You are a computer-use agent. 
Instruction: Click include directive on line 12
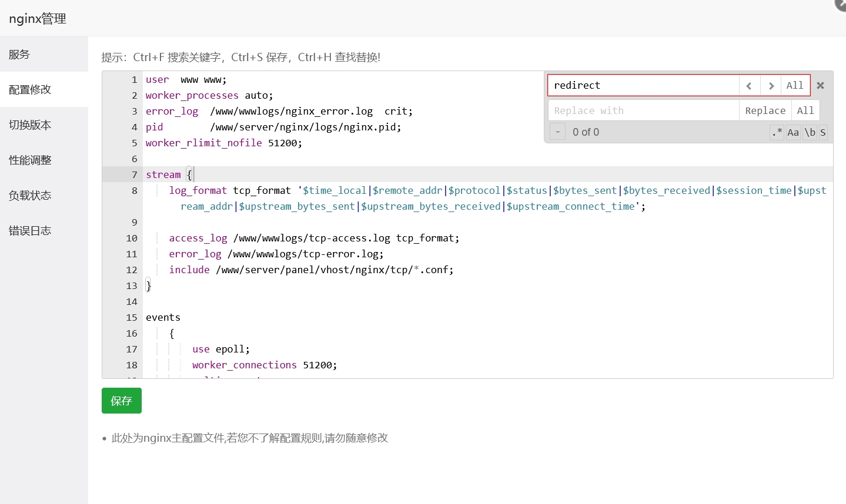(189, 270)
